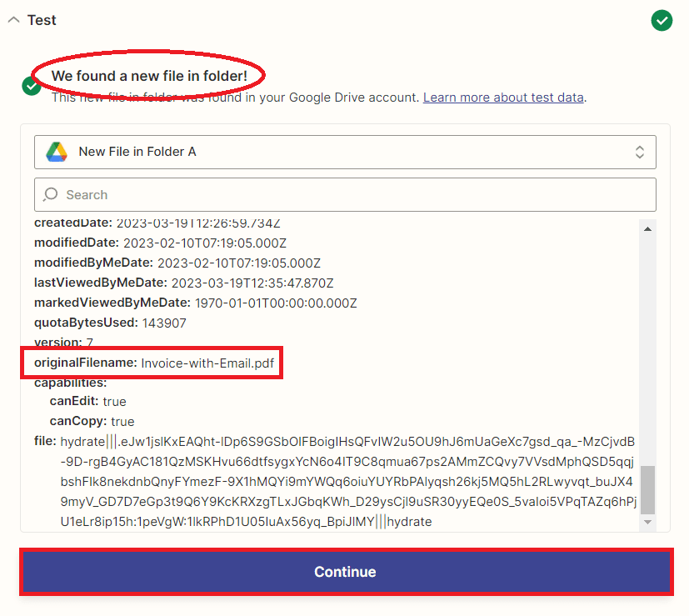The image size is (689, 616).
Task: Click the magnifier icon in search box
Action: tap(51, 194)
